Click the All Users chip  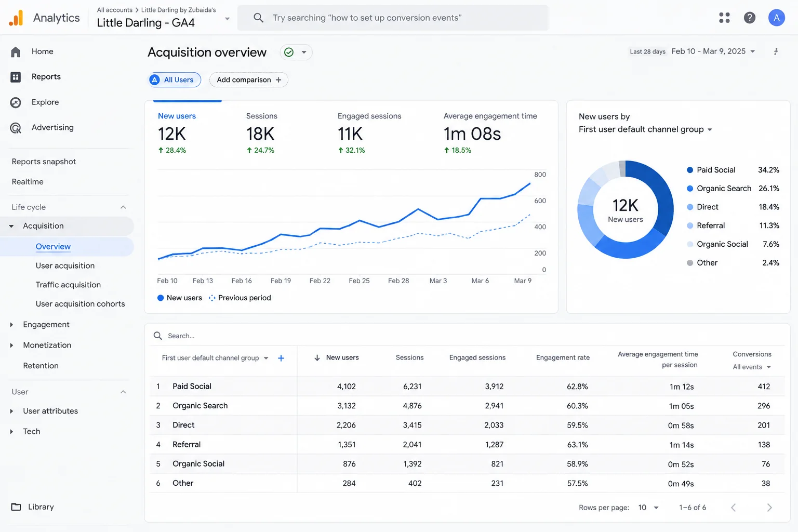pyautogui.click(x=175, y=80)
